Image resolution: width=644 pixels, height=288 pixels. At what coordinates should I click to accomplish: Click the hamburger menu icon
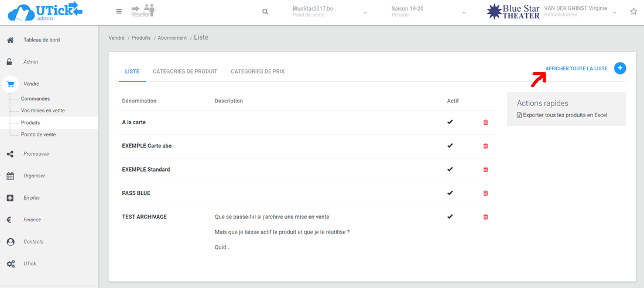[119, 12]
